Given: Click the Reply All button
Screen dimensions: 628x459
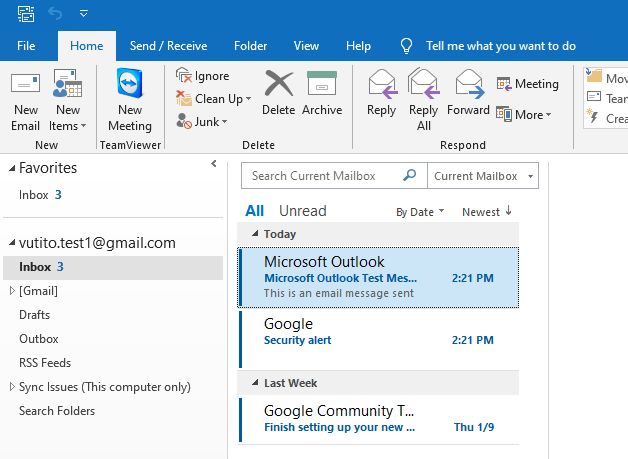Looking at the screenshot, I should (423, 100).
